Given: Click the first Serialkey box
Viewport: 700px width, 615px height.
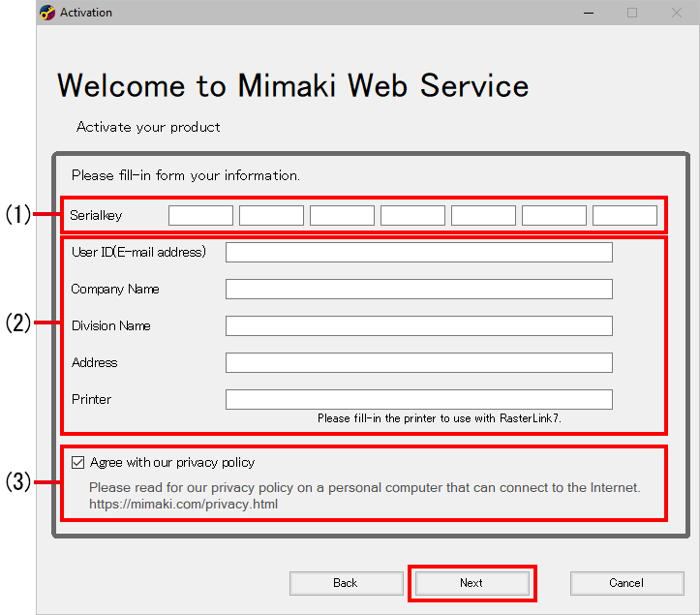Looking at the screenshot, I should 200,215.
